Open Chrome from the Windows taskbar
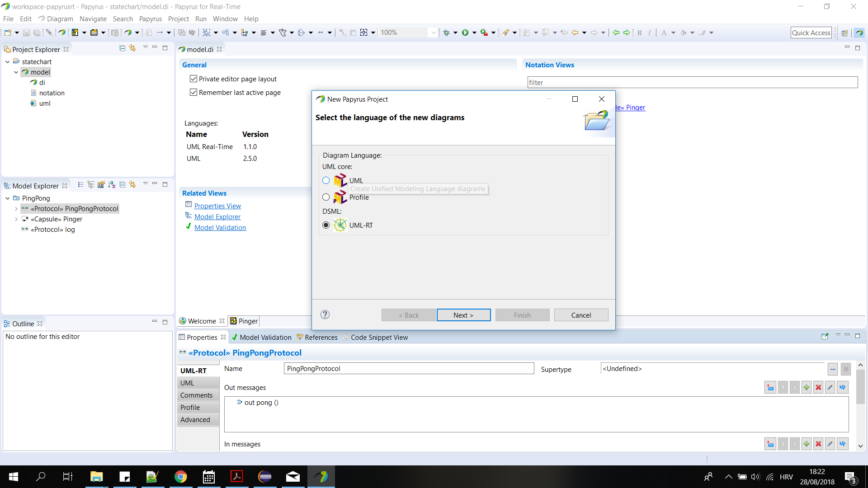 [181, 477]
